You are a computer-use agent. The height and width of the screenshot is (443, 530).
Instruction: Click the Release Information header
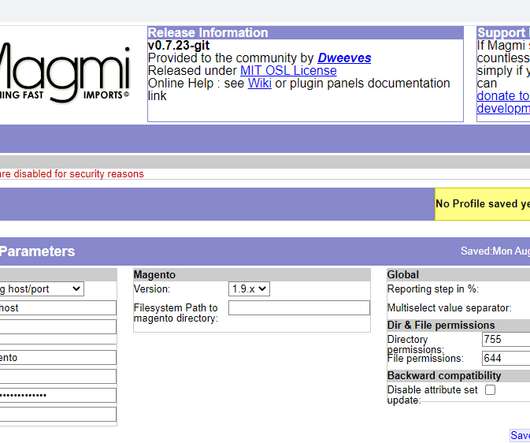click(x=305, y=33)
